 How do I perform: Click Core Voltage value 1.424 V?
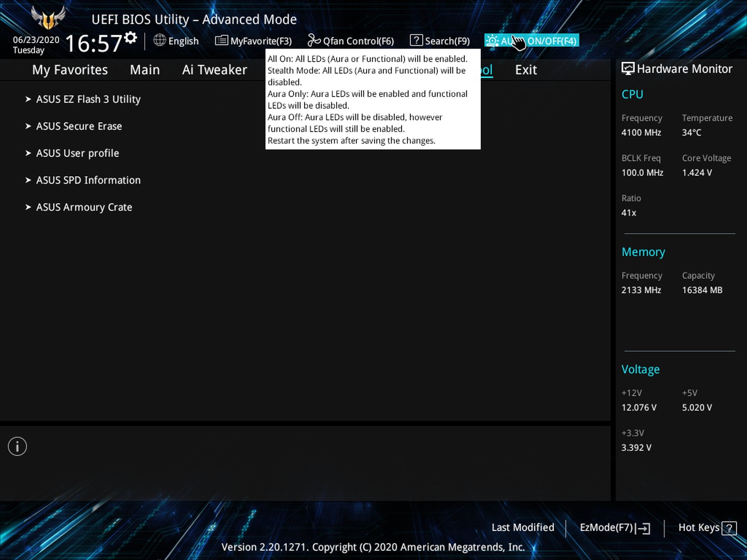point(697,173)
